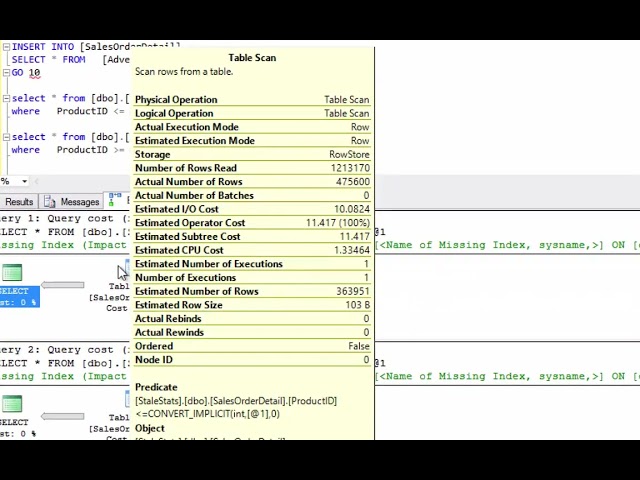Click the 'RowStore' storage value
Image resolution: width=640 pixels, height=480 pixels.
pyautogui.click(x=349, y=155)
